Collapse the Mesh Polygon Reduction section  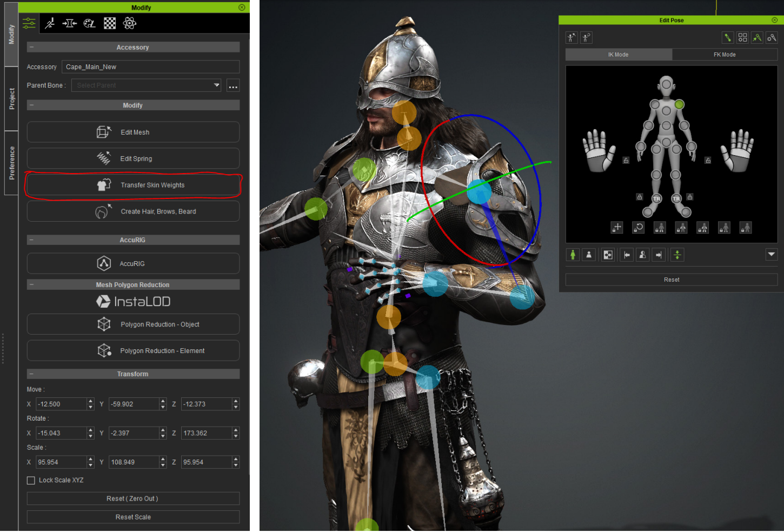click(x=31, y=285)
